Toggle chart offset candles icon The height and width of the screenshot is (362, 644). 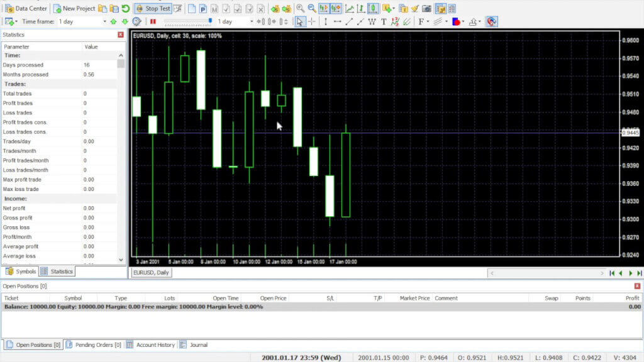tap(335, 8)
